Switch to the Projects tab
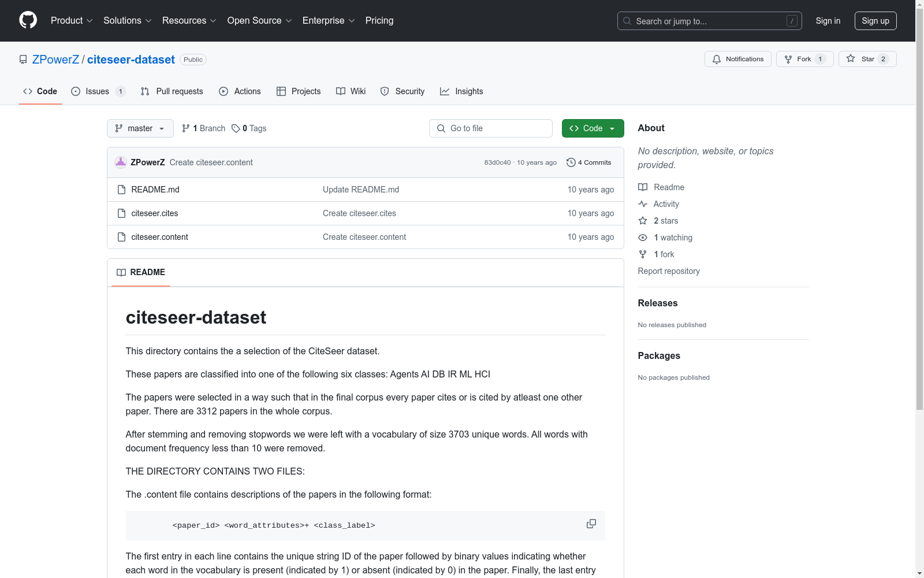The image size is (924, 578). 299,91
